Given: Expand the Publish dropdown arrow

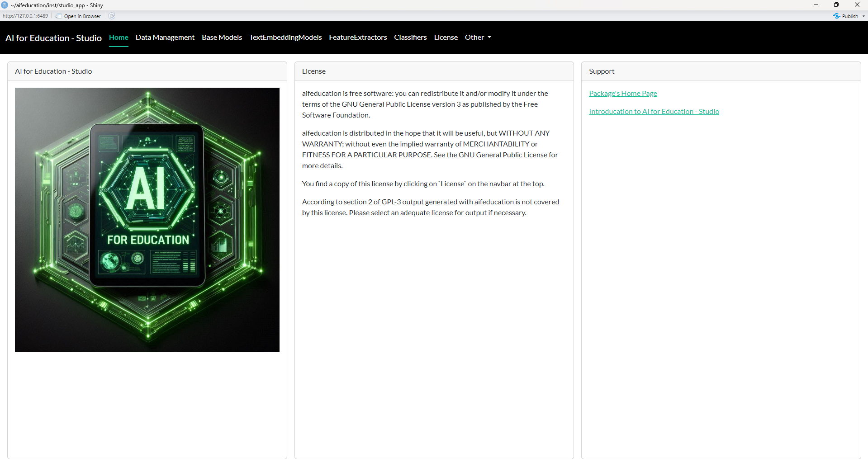Looking at the screenshot, I should click(x=863, y=16).
